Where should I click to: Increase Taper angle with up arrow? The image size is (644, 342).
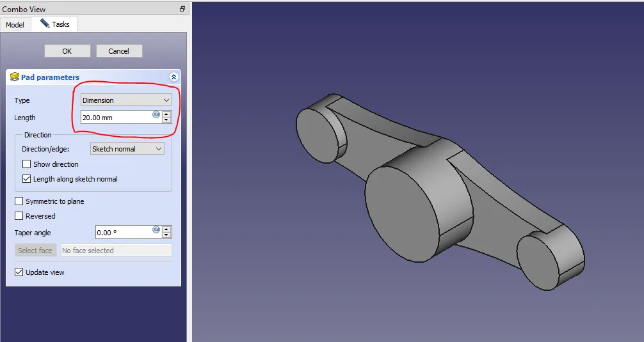166,229
